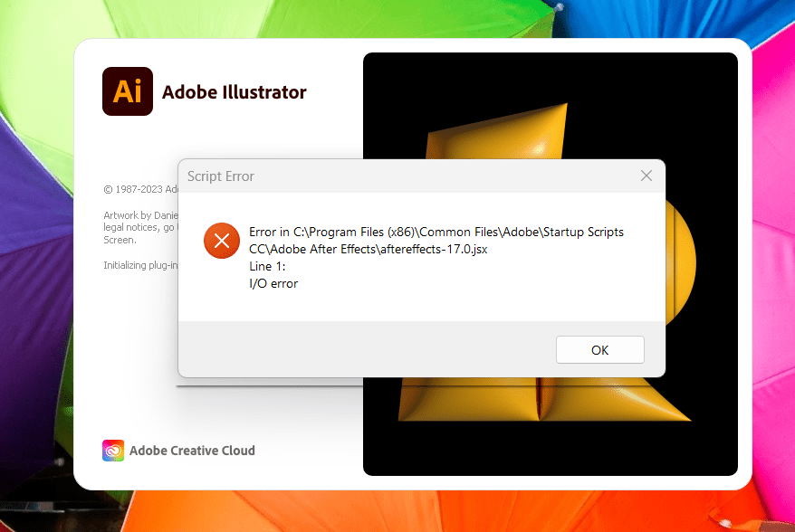Click the Adobe Creative Cloud rainbow icon

tap(112, 450)
